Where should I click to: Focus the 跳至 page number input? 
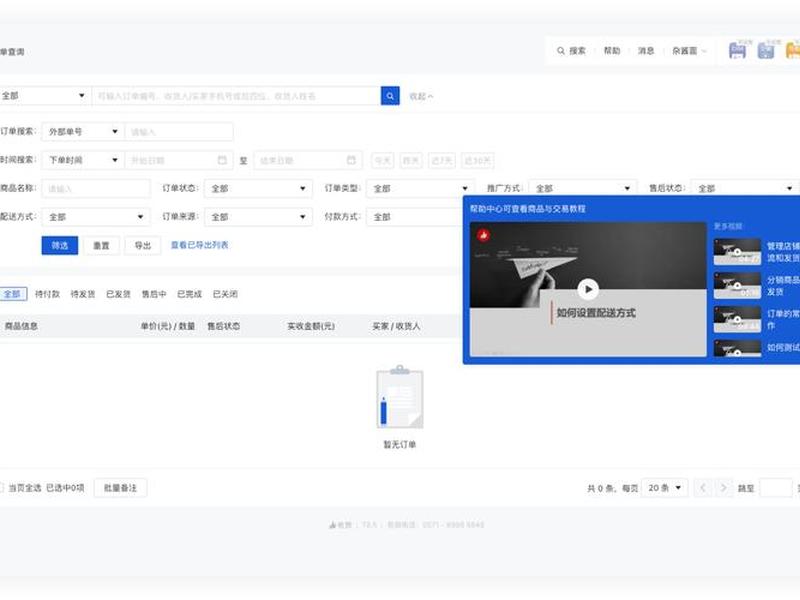tap(776, 488)
